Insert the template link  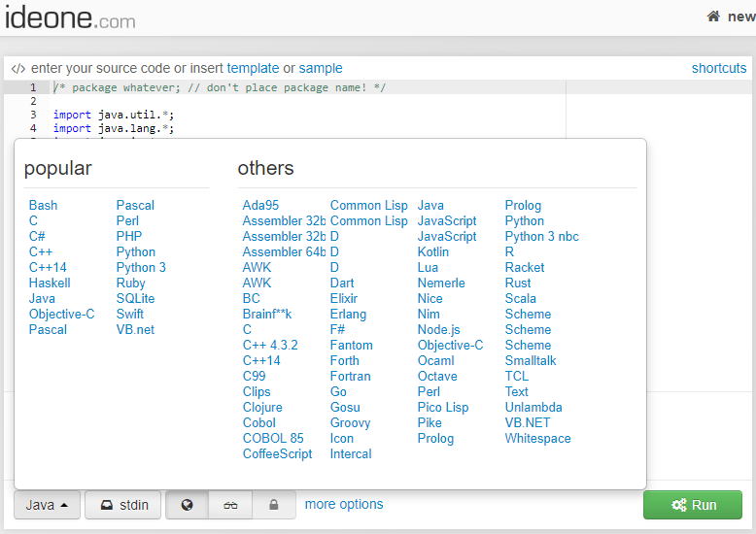tap(253, 68)
